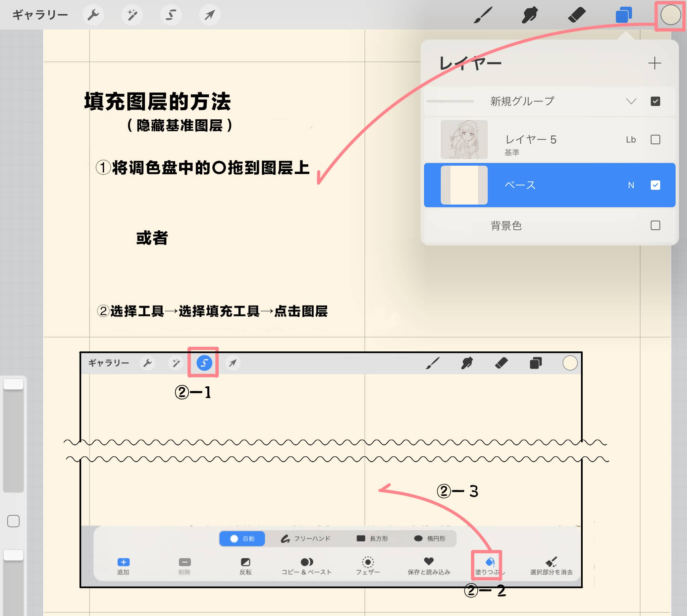This screenshot has height=616, width=687.
Task: Add a new layer with the plus button
Action: click(654, 63)
